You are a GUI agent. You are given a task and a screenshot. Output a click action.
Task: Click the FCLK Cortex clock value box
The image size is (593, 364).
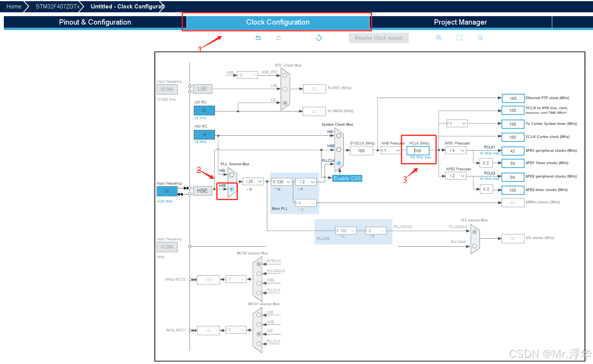coord(513,137)
